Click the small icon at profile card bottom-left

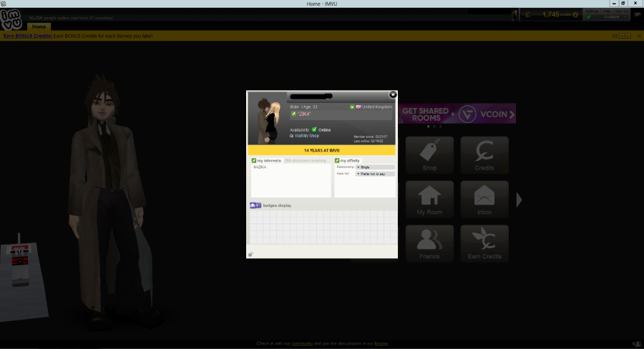(x=250, y=254)
